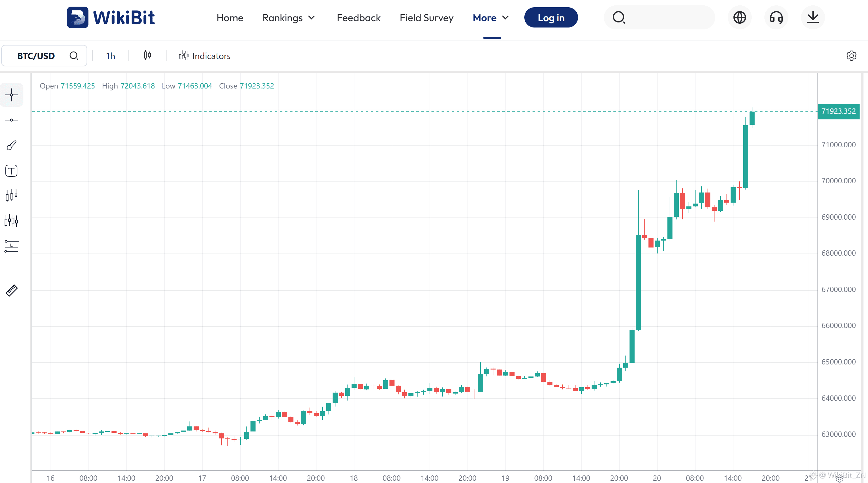
Task: Open the BTC/USD symbol search box
Action: click(x=44, y=56)
